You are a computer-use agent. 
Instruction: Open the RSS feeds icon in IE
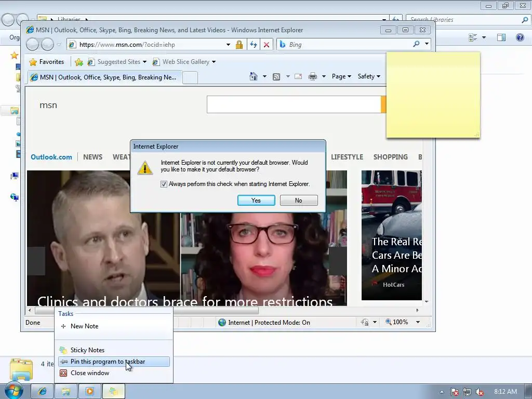[276, 77]
